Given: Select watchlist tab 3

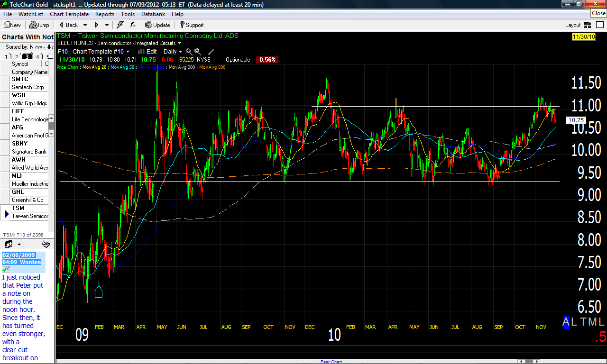Looking at the screenshot, I should [x=28, y=57].
